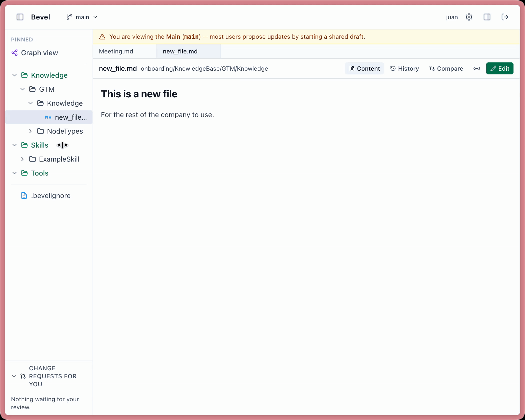Click the warning triangle icon in banner

point(102,37)
